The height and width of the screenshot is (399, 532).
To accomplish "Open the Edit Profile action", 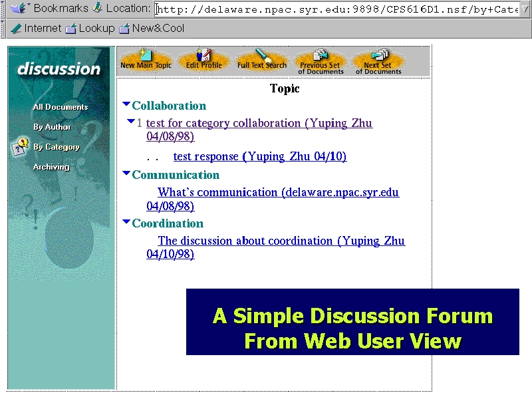I will tap(204, 61).
